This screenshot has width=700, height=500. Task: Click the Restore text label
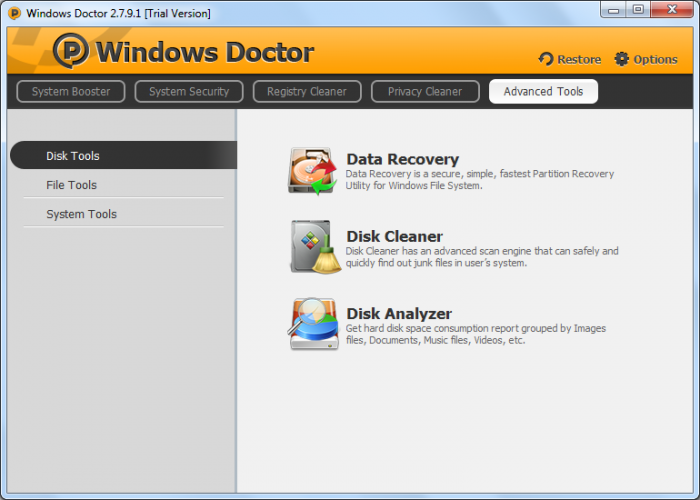579,59
